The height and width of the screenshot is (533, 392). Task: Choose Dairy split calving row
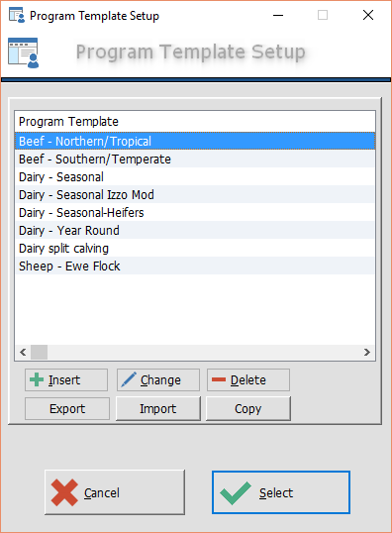coord(195,248)
